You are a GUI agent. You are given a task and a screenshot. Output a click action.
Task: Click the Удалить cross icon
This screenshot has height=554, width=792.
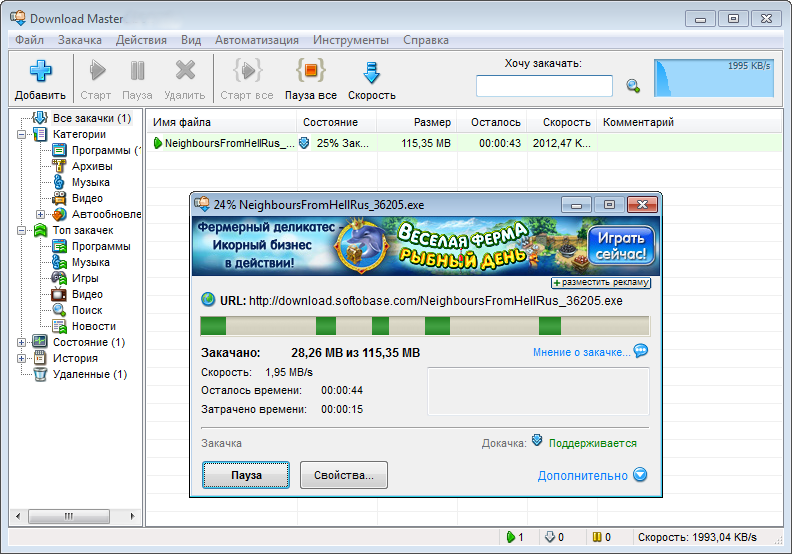pyautogui.click(x=185, y=70)
